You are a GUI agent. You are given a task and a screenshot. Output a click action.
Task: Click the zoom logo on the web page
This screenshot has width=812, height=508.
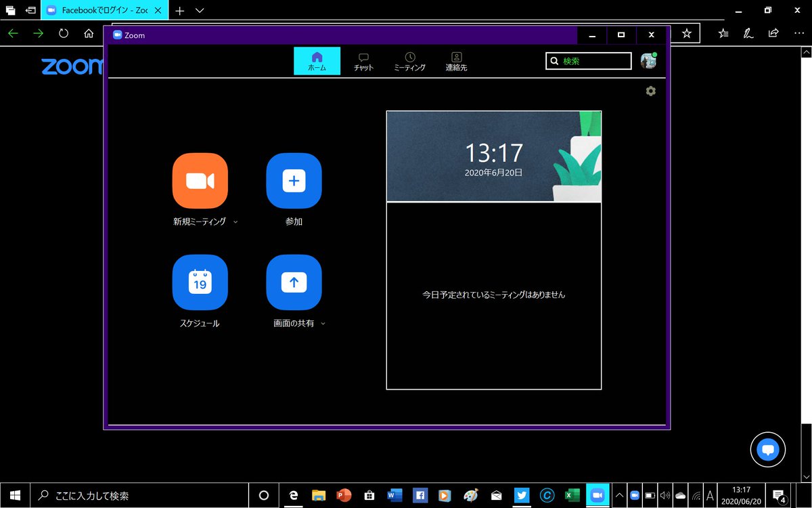click(71, 66)
